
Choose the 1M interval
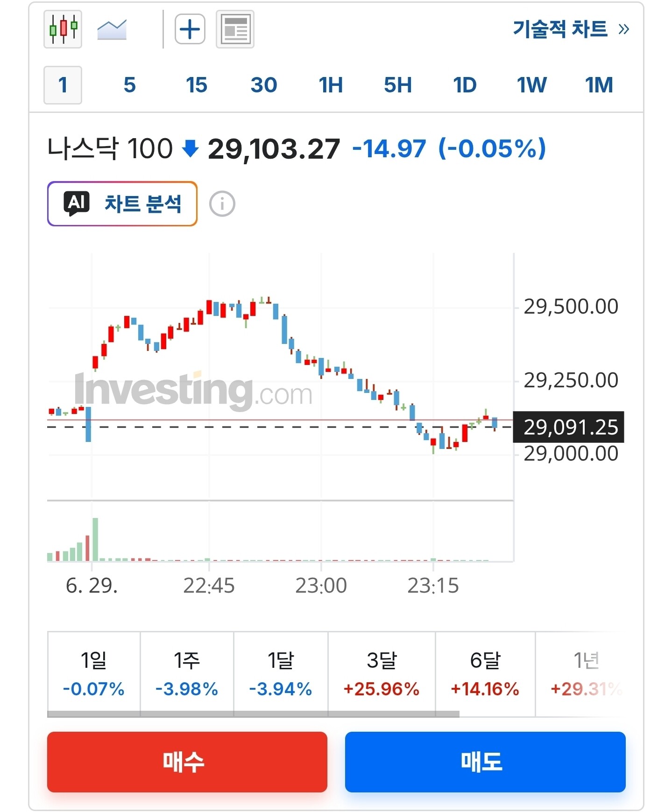point(599,85)
